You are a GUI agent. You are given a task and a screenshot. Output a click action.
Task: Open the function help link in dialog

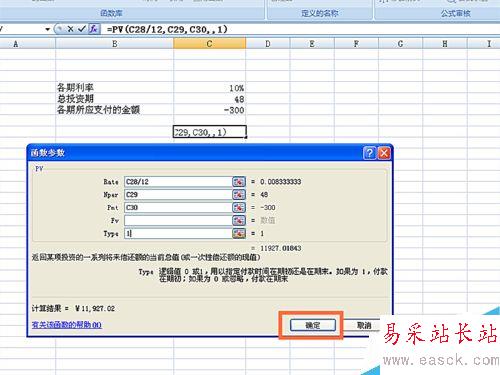click(x=67, y=325)
